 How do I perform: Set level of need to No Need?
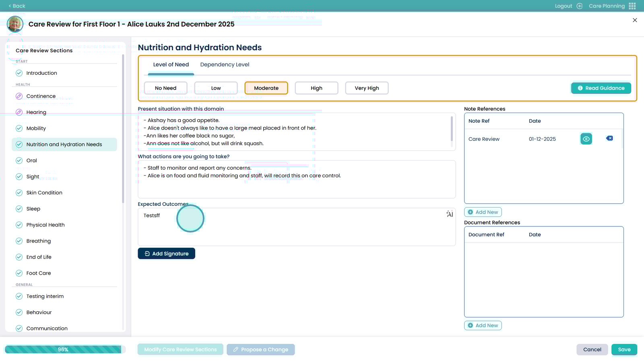tap(165, 88)
